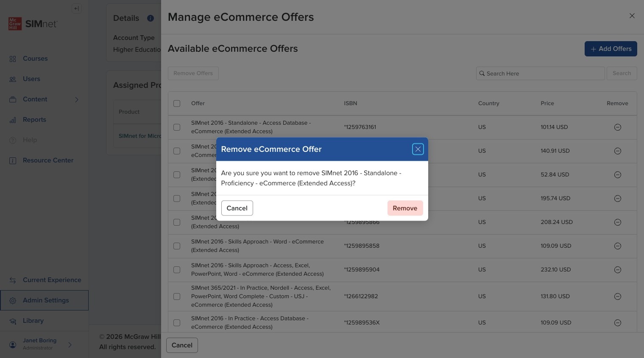Click the McGraw Hill SIMnet logo
The height and width of the screenshot is (358, 644).
pos(33,24)
